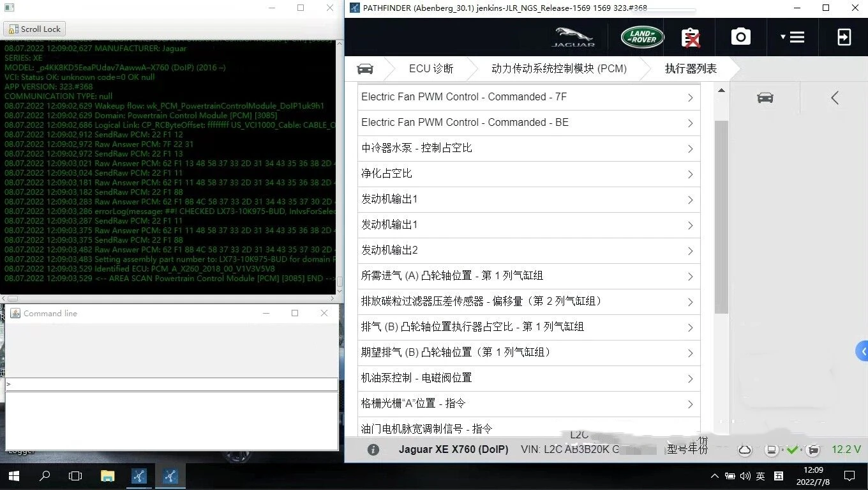Click blue side handle at window edge
The image size is (868, 490).
pyautogui.click(x=862, y=351)
